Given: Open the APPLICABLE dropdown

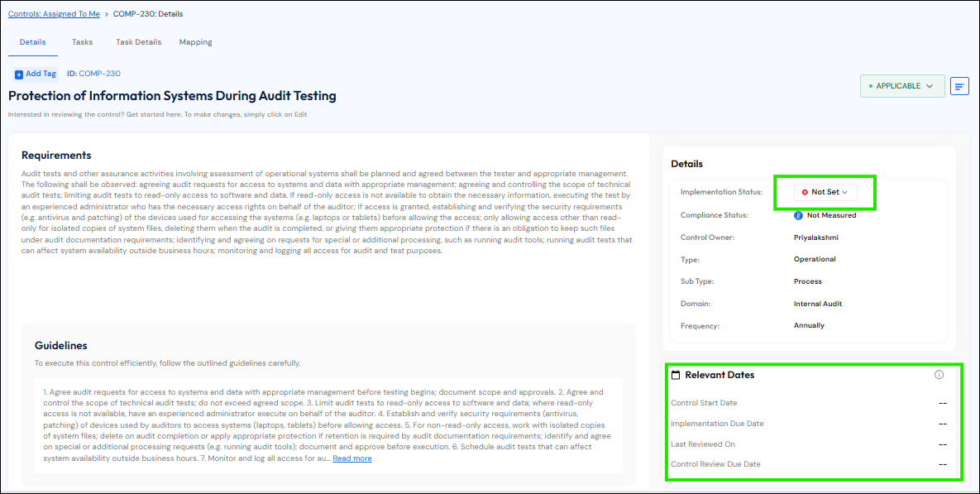Looking at the screenshot, I should (x=902, y=86).
